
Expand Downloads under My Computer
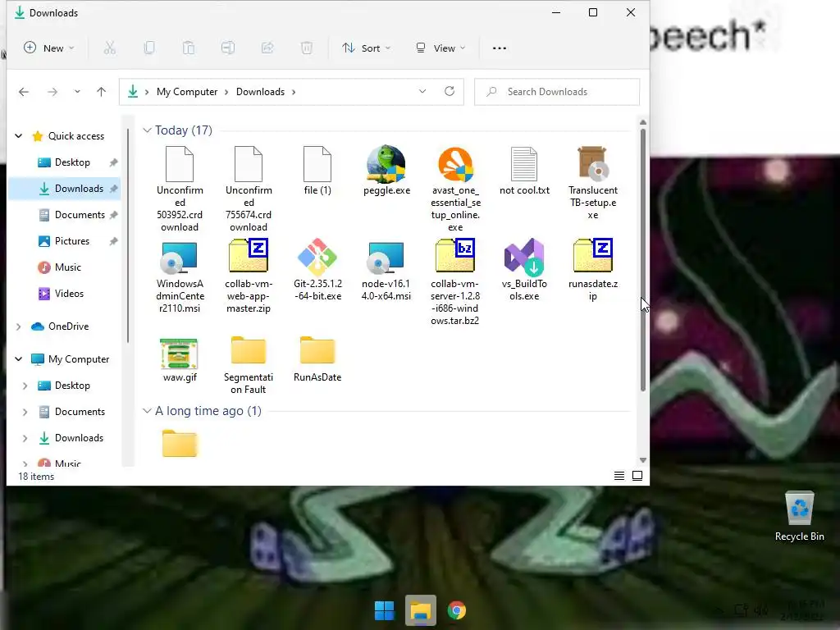25,438
